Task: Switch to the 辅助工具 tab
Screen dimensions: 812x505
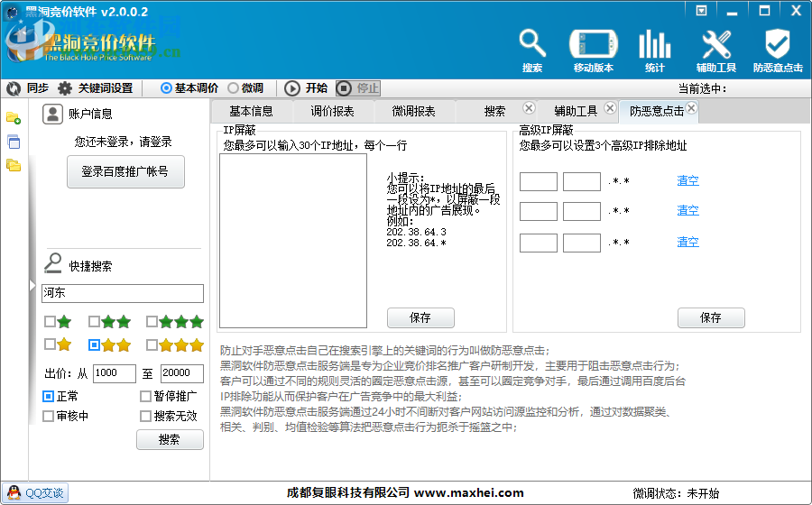Action: coord(576,111)
